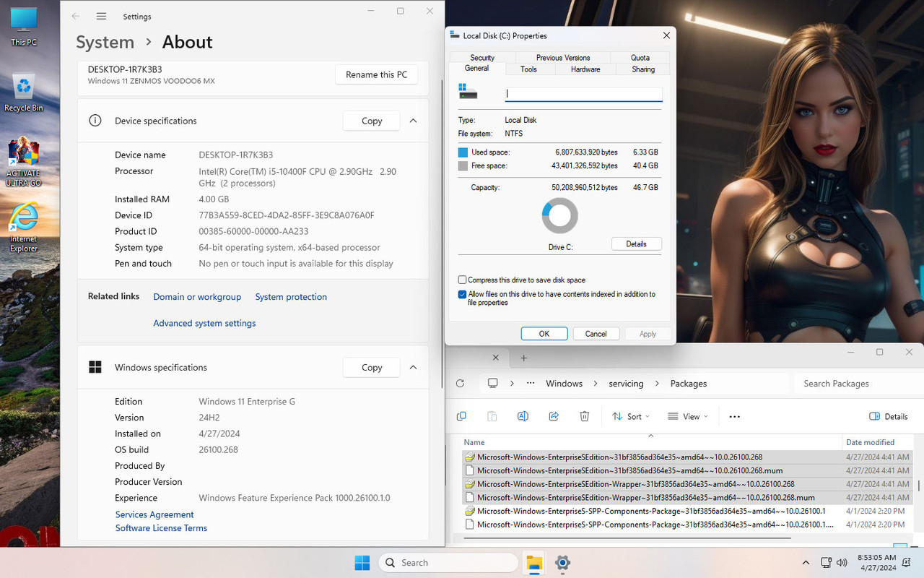Open the See more ellipsis in Explorer toolbar
The width and height of the screenshot is (924, 578).
735,416
